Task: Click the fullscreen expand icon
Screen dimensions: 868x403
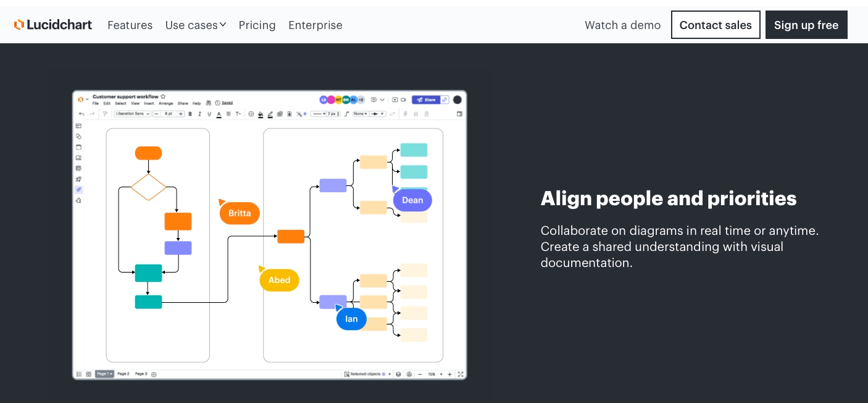Action: [461, 374]
